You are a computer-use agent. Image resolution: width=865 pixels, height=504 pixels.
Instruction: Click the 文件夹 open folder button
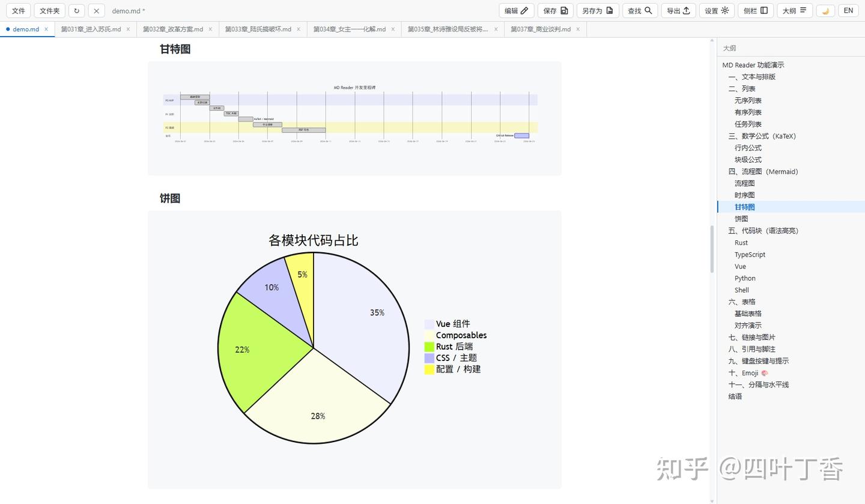tap(49, 10)
